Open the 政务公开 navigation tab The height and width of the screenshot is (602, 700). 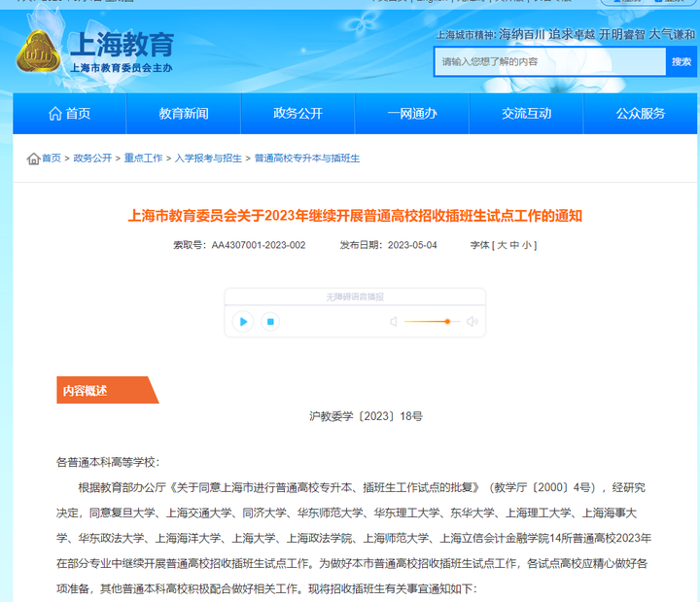click(297, 114)
